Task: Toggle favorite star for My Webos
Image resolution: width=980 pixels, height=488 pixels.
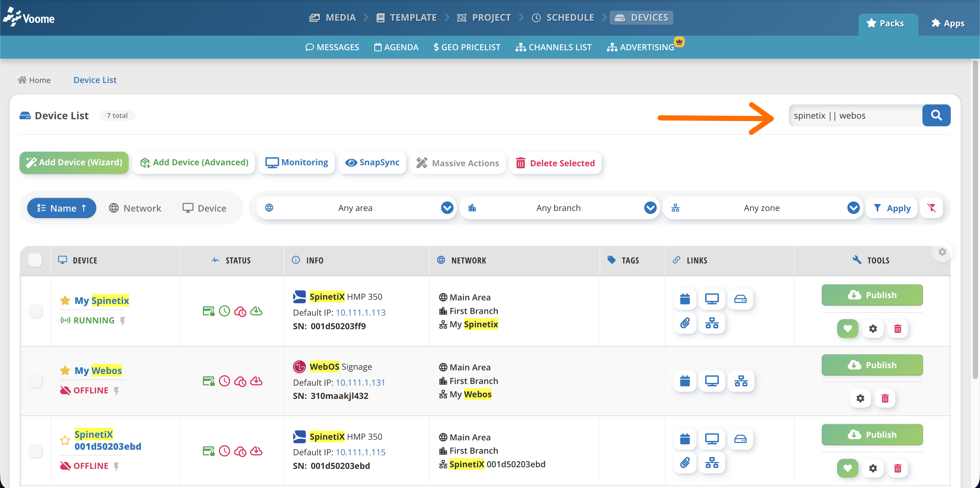Action: pos(65,370)
